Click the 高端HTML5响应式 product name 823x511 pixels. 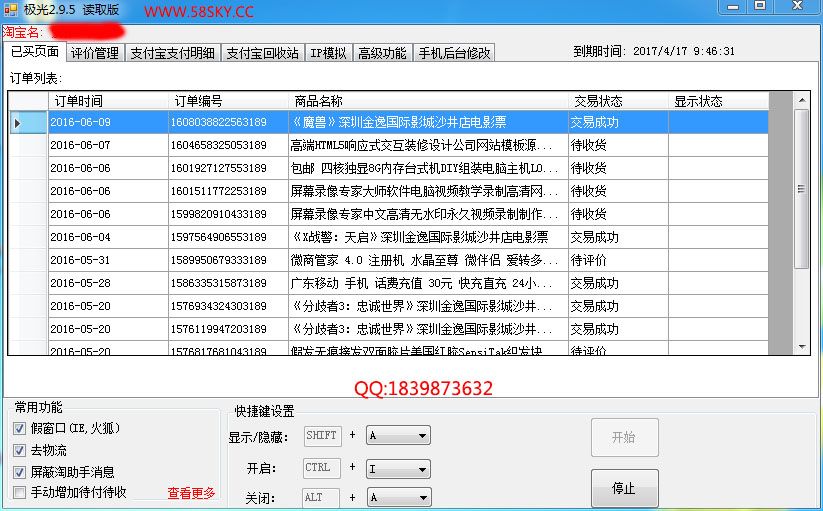428,145
